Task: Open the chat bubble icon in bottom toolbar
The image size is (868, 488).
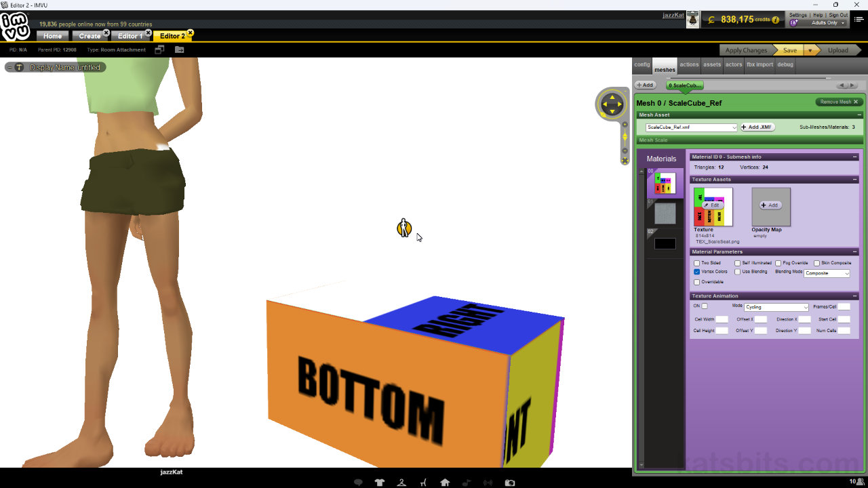Action: pos(358,482)
